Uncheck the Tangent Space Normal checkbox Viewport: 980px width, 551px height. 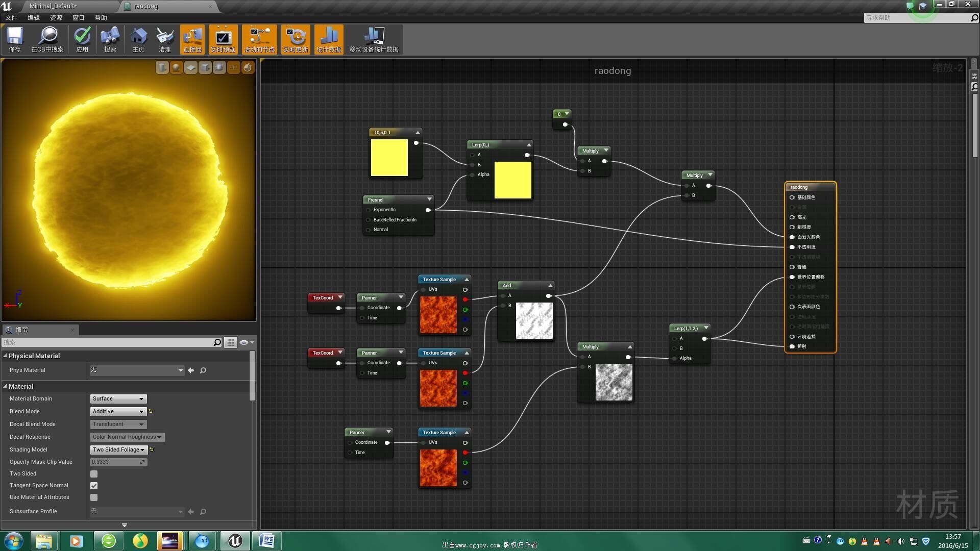pos(94,486)
